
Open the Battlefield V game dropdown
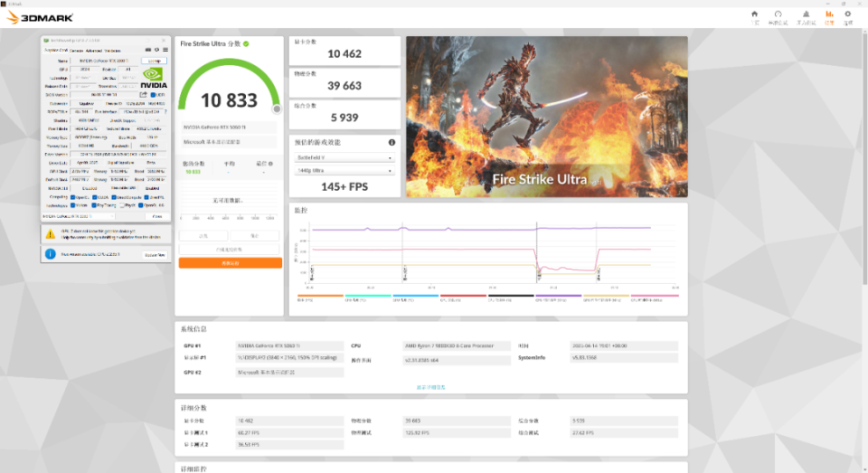[344, 158]
